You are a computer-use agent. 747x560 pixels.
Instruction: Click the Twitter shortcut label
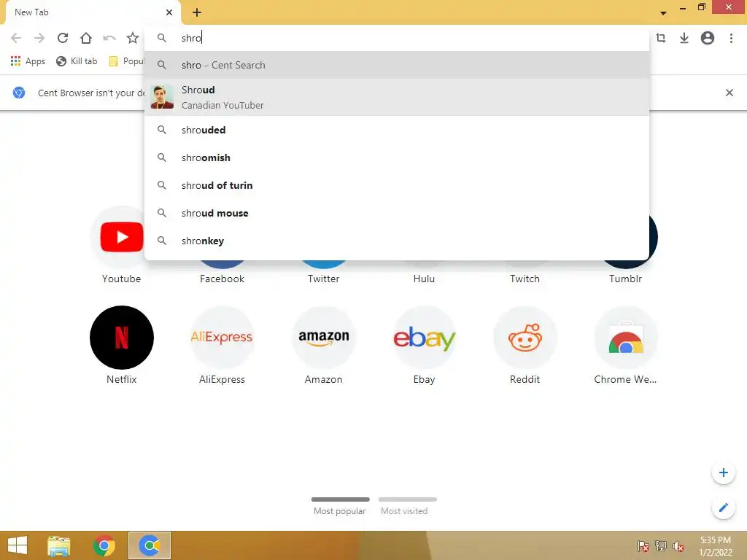click(323, 279)
